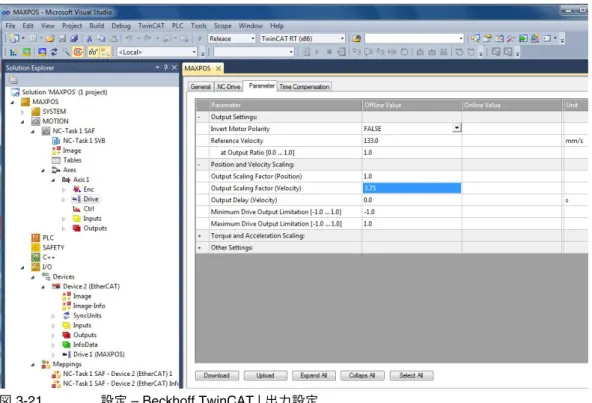Click the Reference Velocity offline value field

click(x=412, y=141)
